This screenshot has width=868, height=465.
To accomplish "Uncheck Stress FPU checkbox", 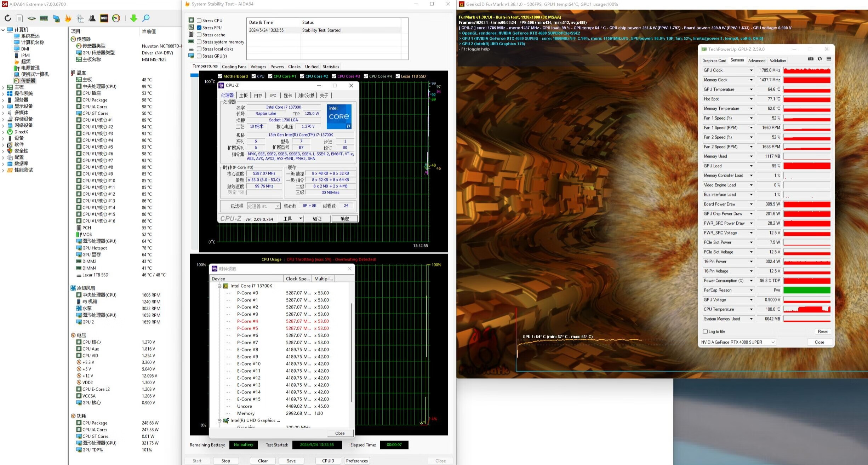I will coord(199,28).
